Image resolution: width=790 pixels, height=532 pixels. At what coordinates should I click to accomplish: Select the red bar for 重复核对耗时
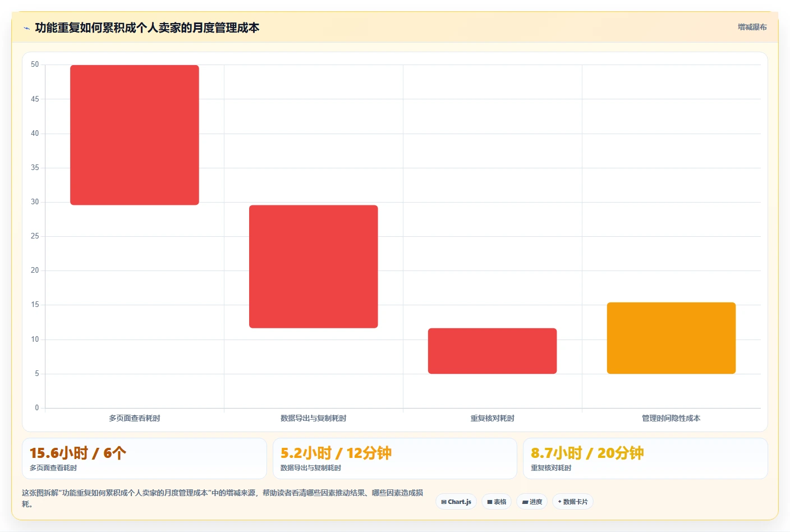[x=493, y=351]
